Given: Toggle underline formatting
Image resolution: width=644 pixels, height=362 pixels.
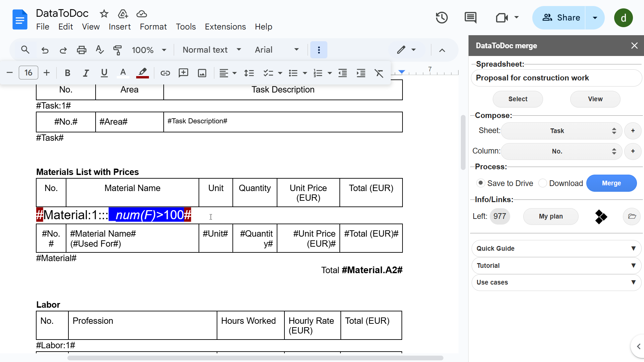Looking at the screenshot, I should click(x=104, y=73).
